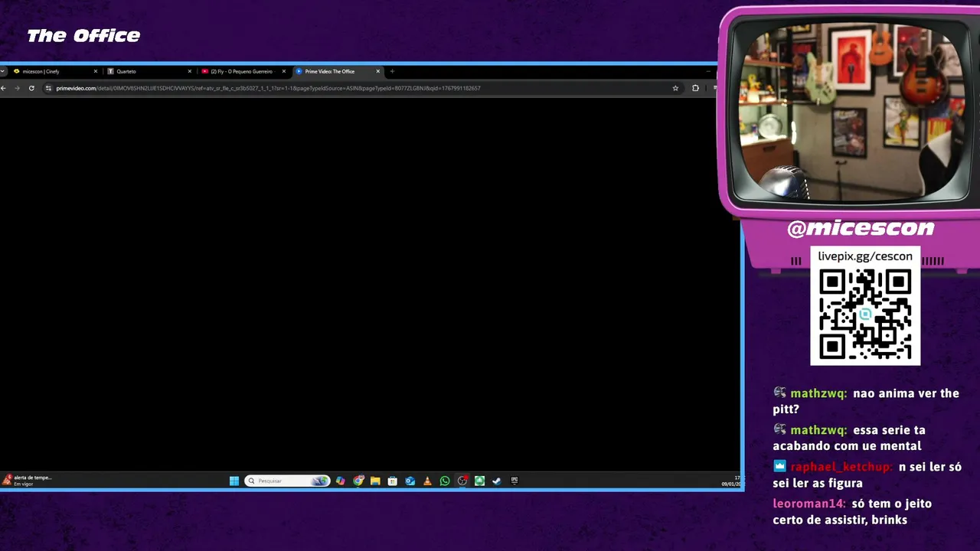This screenshot has height=551, width=980.
Task: Open Outlook from the taskbar
Action: (410, 481)
